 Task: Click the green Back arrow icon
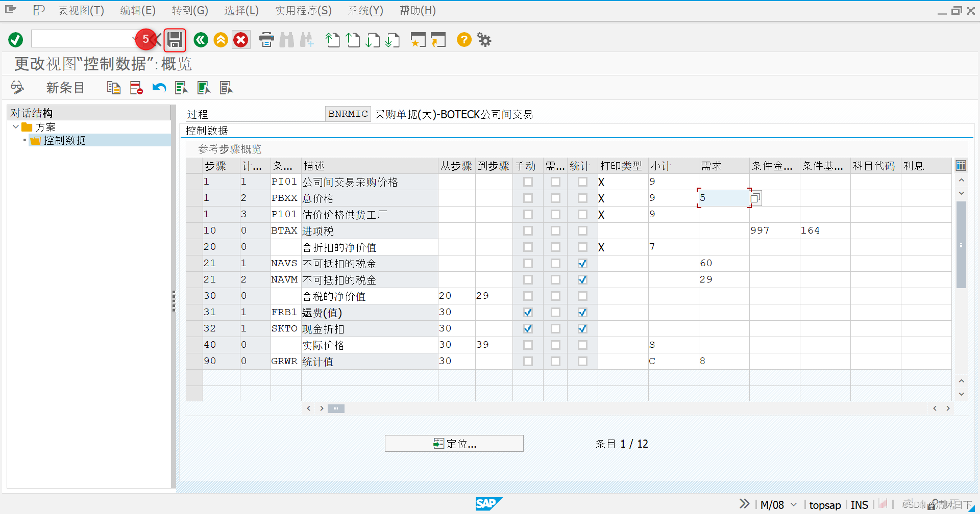click(201, 40)
